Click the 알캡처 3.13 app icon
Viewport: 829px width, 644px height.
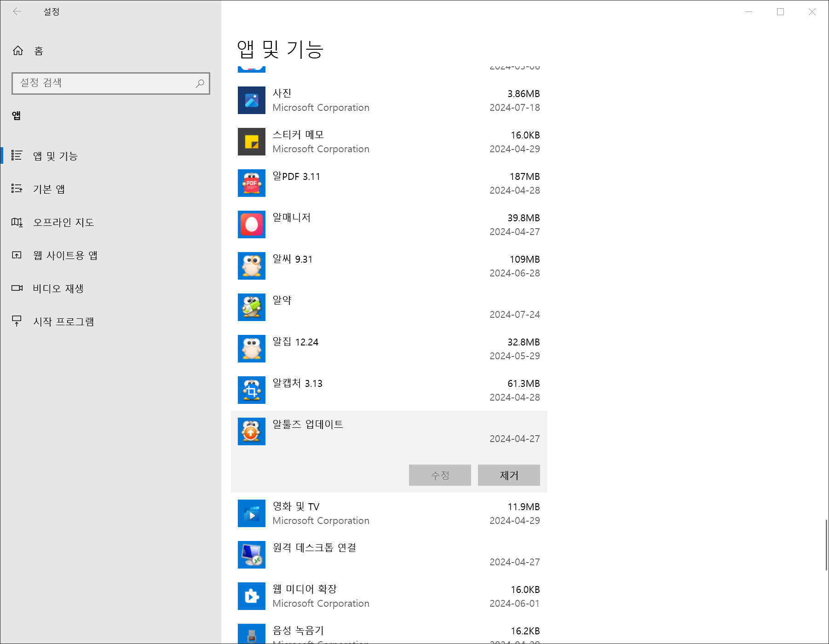tap(252, 390)
